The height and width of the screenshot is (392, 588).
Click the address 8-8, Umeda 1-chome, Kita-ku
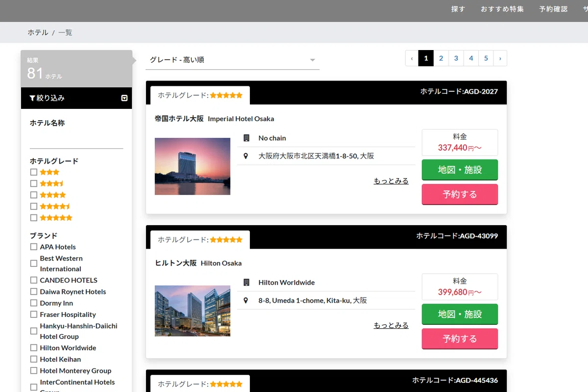pyautogui.click(x=313, y=300)
